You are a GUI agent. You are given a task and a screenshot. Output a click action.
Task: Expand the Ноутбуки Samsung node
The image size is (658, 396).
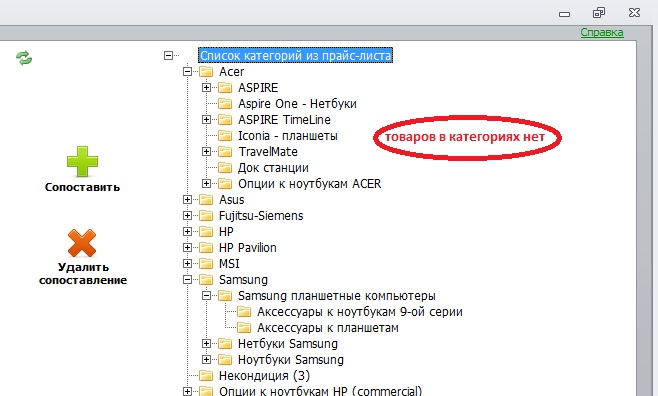click(x=206, y=360)
